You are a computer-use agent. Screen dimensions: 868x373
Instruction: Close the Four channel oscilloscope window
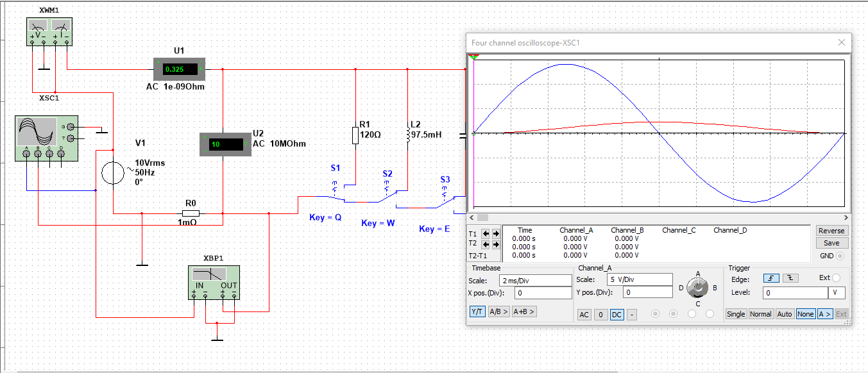[842, 42]
